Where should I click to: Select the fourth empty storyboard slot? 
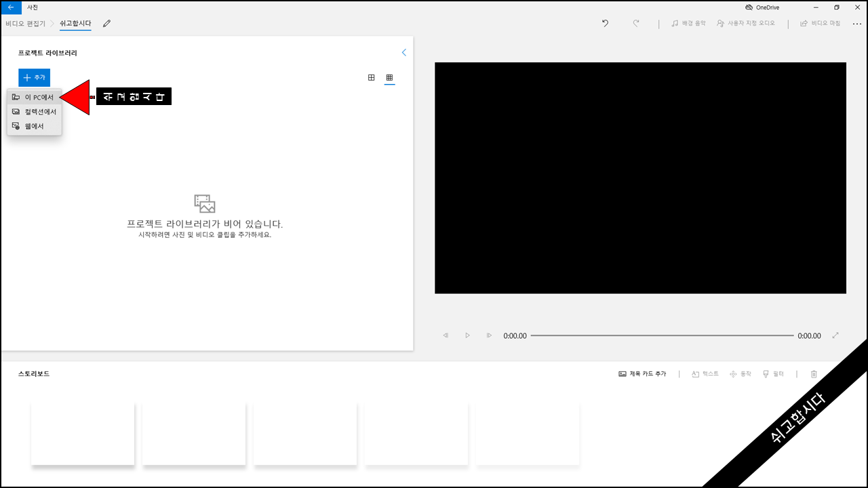(x=416, y=434)
